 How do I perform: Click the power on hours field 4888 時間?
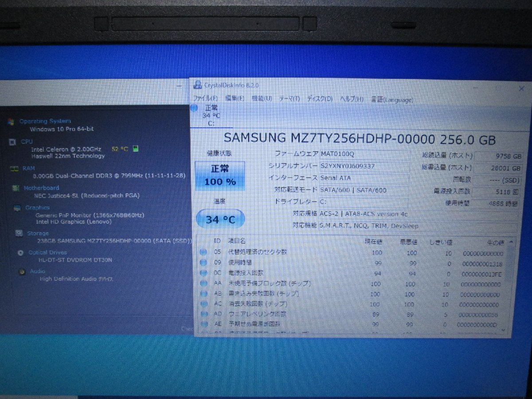pos(495,204)
